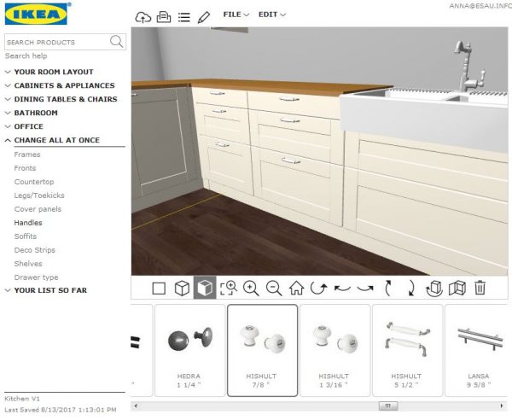Zoom in with the plus magnifier
512x420 pixels.
[x=251, y=289]
